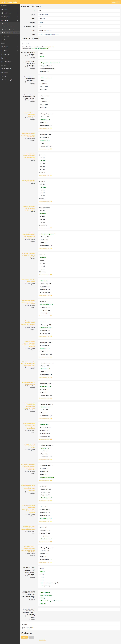Collapse the Surveys menu chevron
This screenshot has height=644, width=121.
point(18,21)
